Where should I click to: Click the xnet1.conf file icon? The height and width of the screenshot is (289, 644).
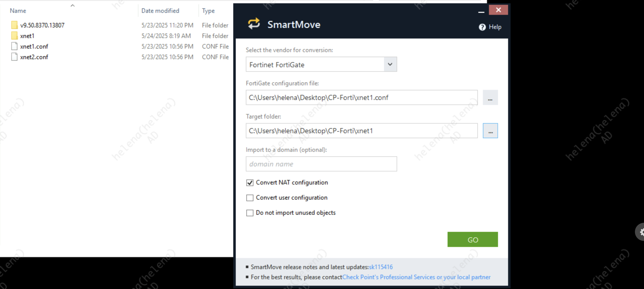click(14, 46)
